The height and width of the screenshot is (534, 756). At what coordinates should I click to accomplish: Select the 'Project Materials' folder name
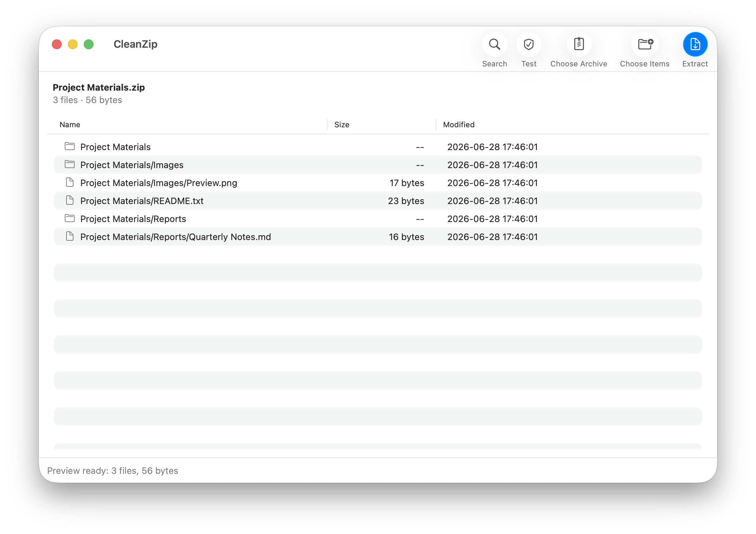[x=115, y=147]
